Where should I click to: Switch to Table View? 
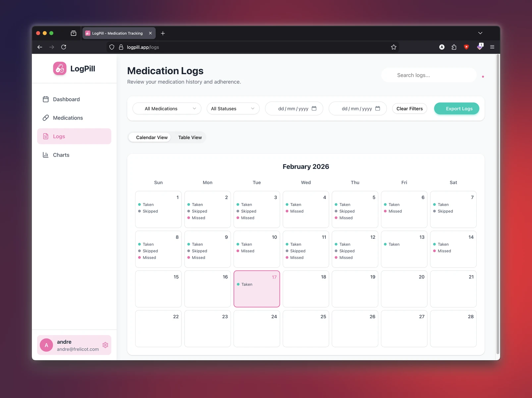tap(190, 137)
